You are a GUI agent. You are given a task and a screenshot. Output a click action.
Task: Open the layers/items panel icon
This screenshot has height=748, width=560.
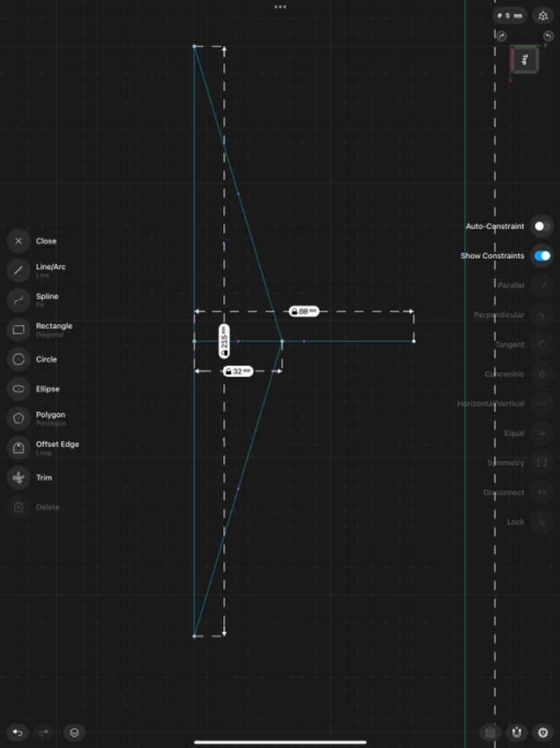tap(74, 732)
